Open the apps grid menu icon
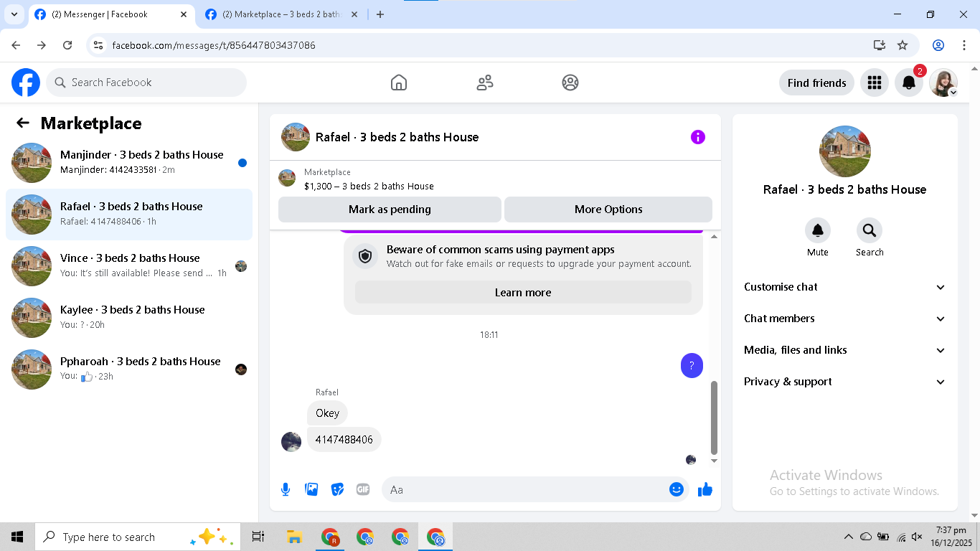Viewport: 980px width, 551px height. 874,83
